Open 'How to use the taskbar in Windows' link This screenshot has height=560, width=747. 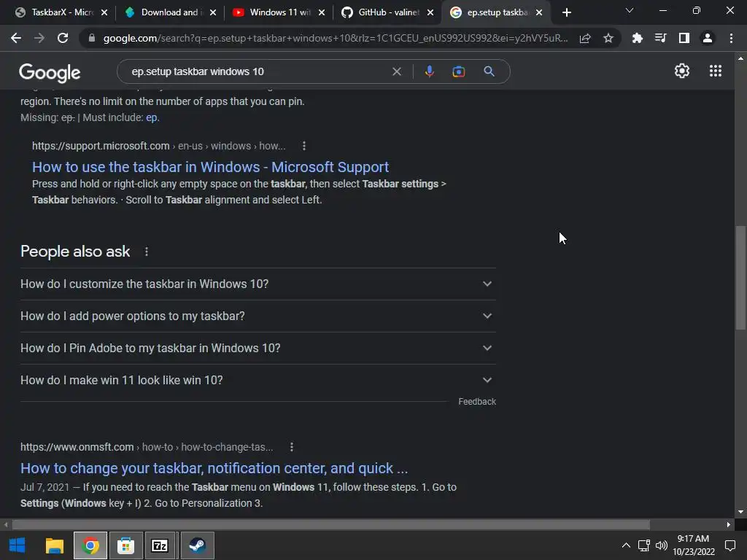pyautogui.click(x=210, y=167)
